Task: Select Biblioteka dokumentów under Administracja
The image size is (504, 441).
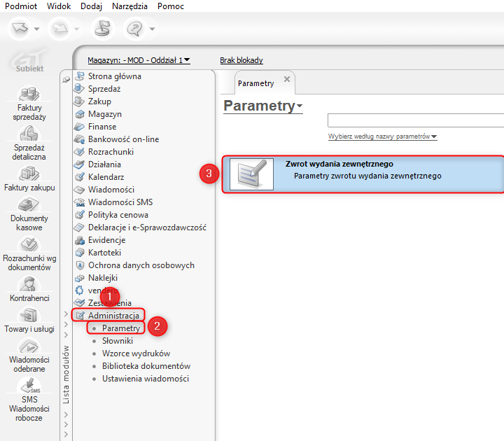Action: point(146,366)
